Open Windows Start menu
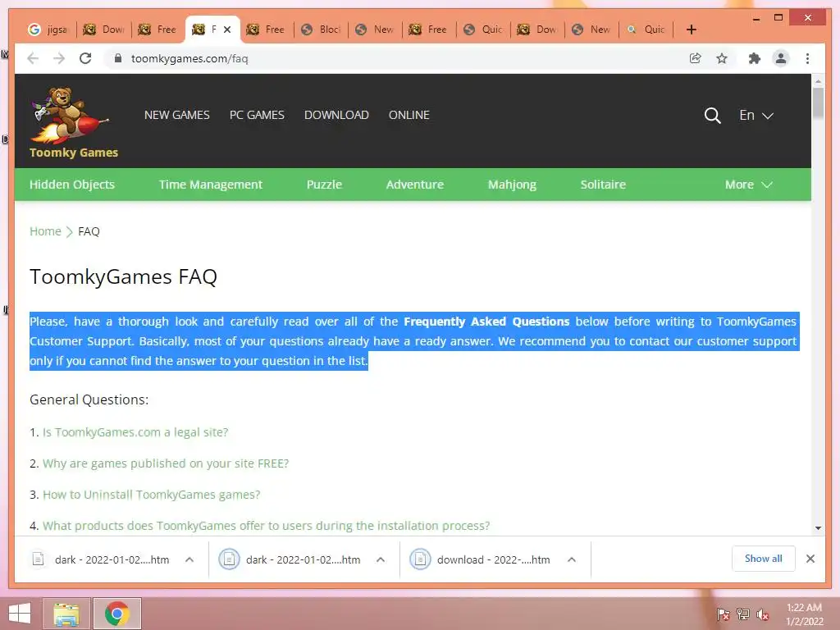This screenshot has width=840, height=630. coord(20,614)
